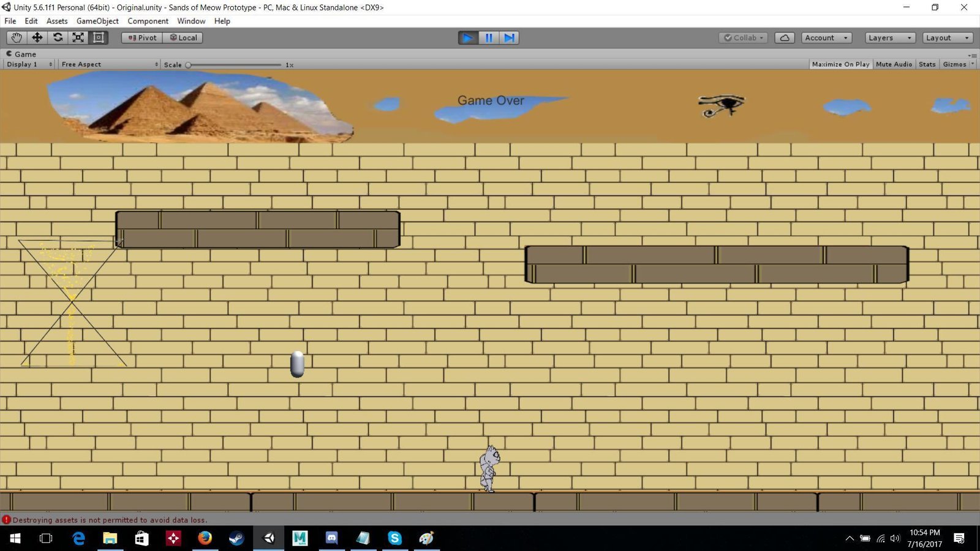Screen dimensions: 980x551
Task: Select the Scale tool
Action: point(78,37)
